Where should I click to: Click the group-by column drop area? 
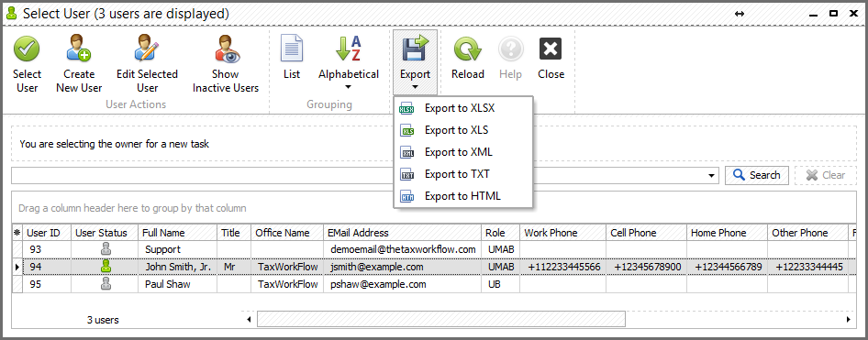(x=433, y=208)
